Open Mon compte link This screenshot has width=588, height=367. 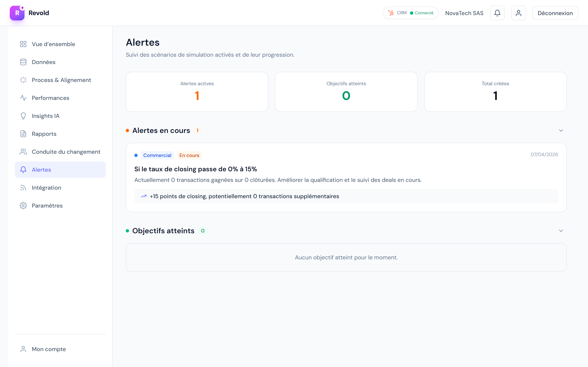(x=49, y=349)
